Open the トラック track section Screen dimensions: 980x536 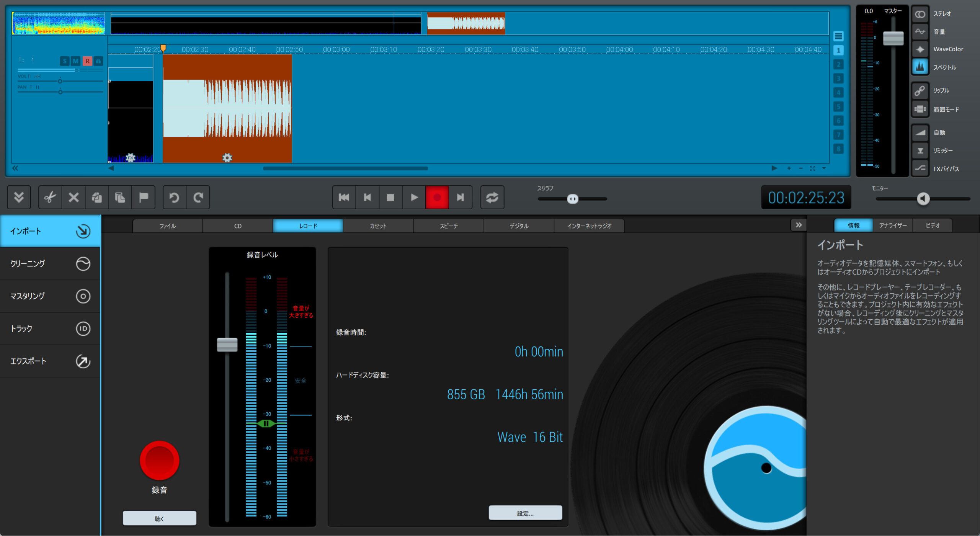click(50, 328)
